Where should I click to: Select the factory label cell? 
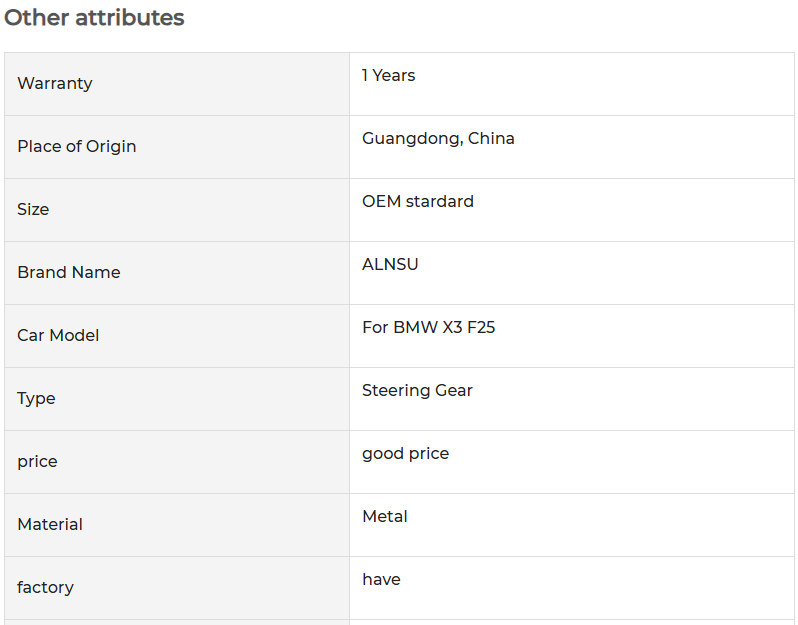click(x=177, y=588)
